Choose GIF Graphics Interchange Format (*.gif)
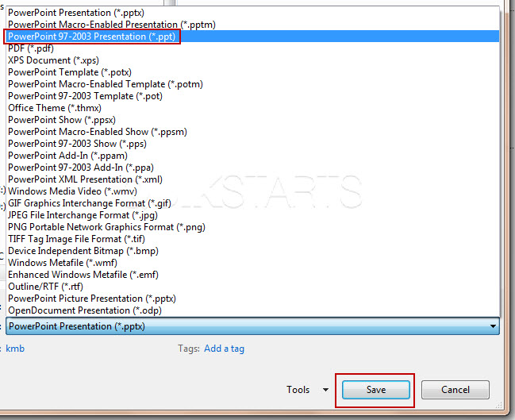Image resolution: width=515 pixels, height=420 pixels. pyautogui.click(x=252, y=203)
